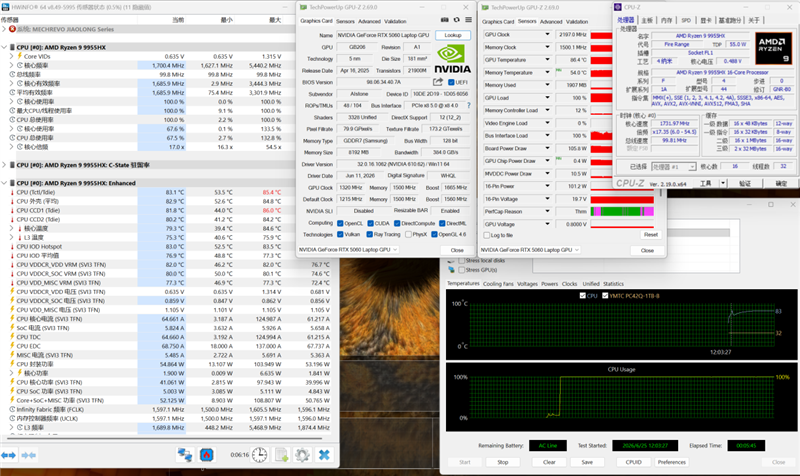
Task: Toggle the UEFI checkbox in GPU-Z
Action: tap(451, 82)
